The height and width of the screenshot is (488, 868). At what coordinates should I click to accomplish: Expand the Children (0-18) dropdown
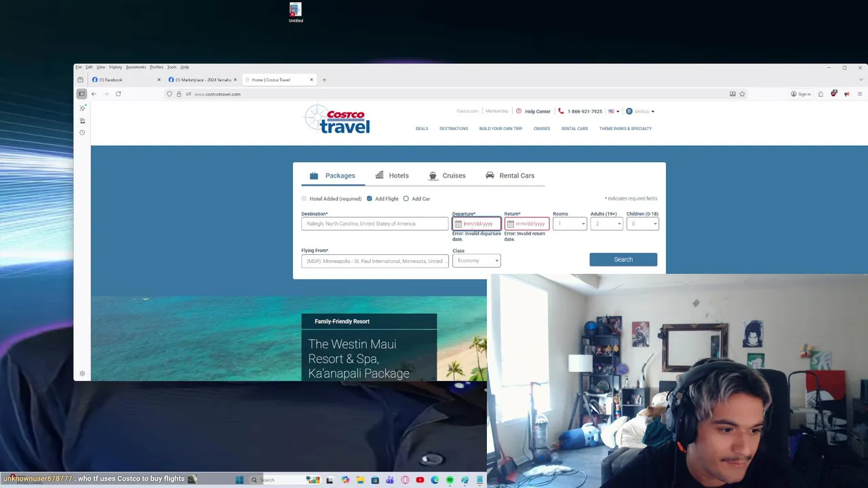coord(642,224)
